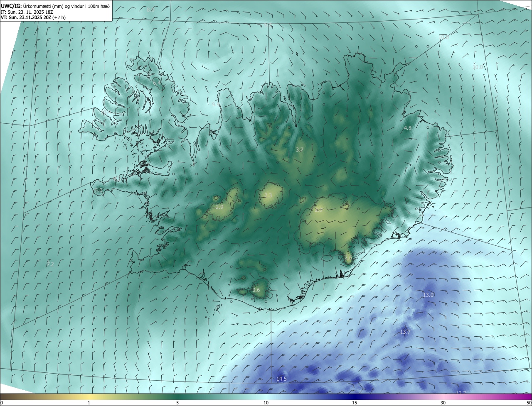Click the colour scale tick label 5
This screenshot has height=406, width=532.
click(177, 403)
